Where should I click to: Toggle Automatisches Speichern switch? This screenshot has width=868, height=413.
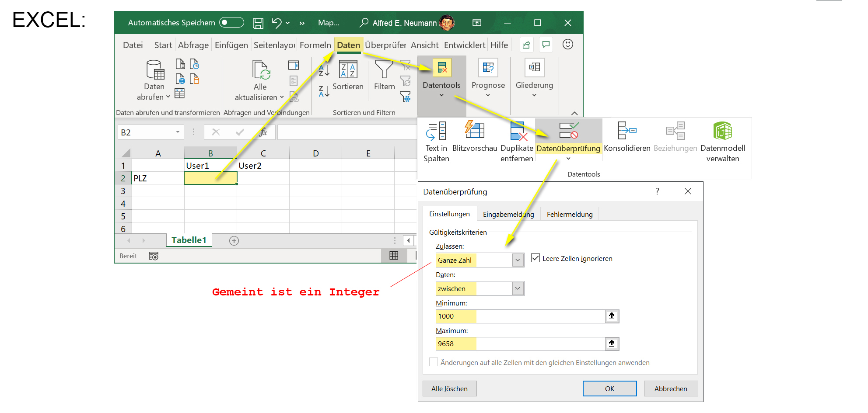pyautogui.click(x=231, y=23)
